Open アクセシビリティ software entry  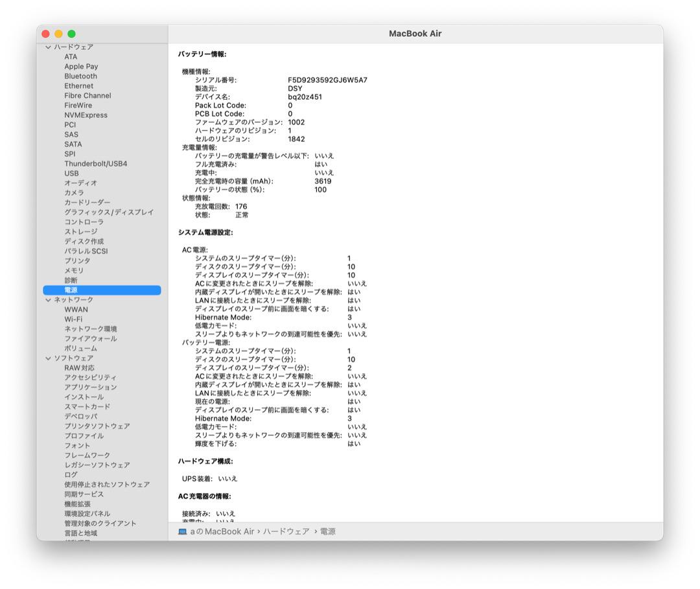[90, 378]
